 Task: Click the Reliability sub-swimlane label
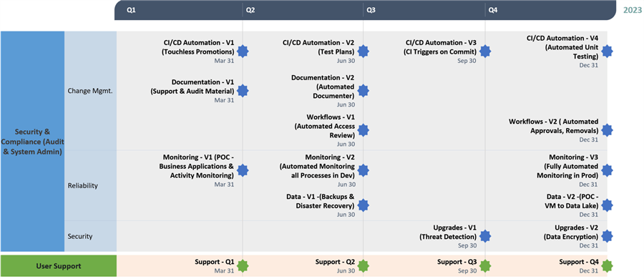[82, 185]
